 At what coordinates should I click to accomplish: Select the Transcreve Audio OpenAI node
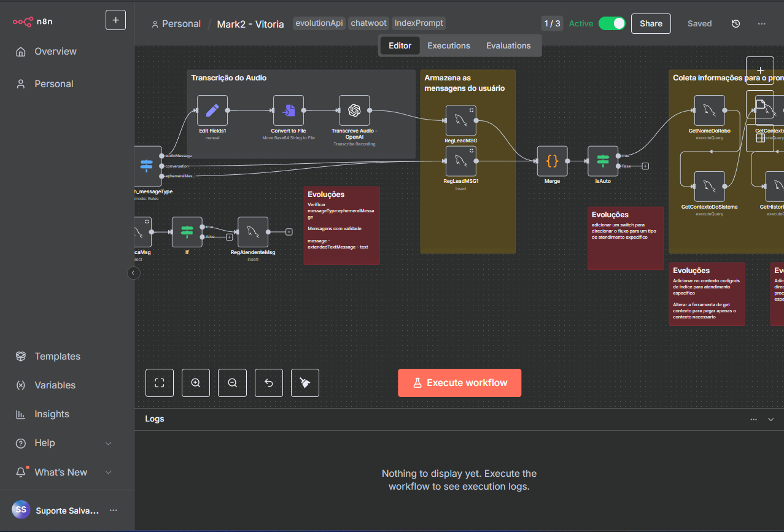coord(354,110)
